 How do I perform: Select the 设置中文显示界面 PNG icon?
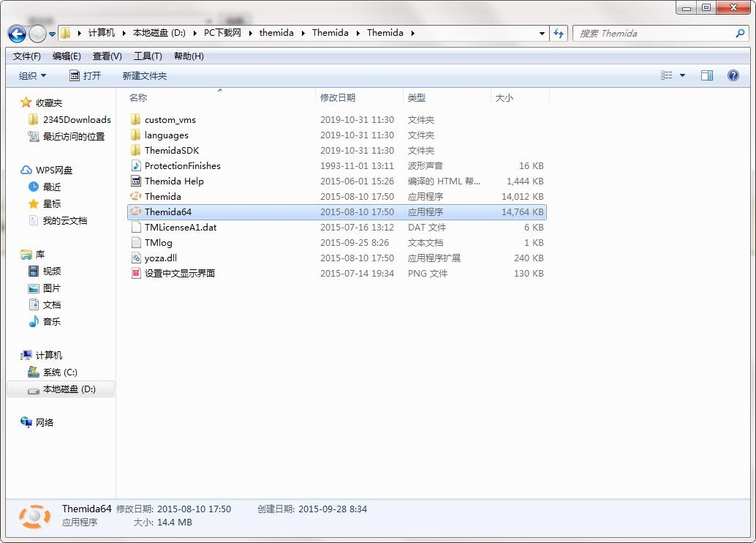136,273
